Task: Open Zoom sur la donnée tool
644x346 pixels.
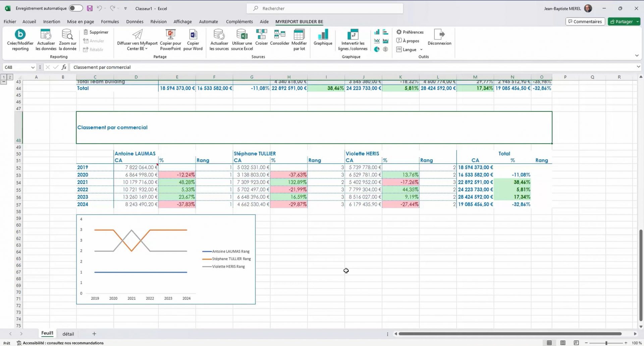Action: pos(67,35)
